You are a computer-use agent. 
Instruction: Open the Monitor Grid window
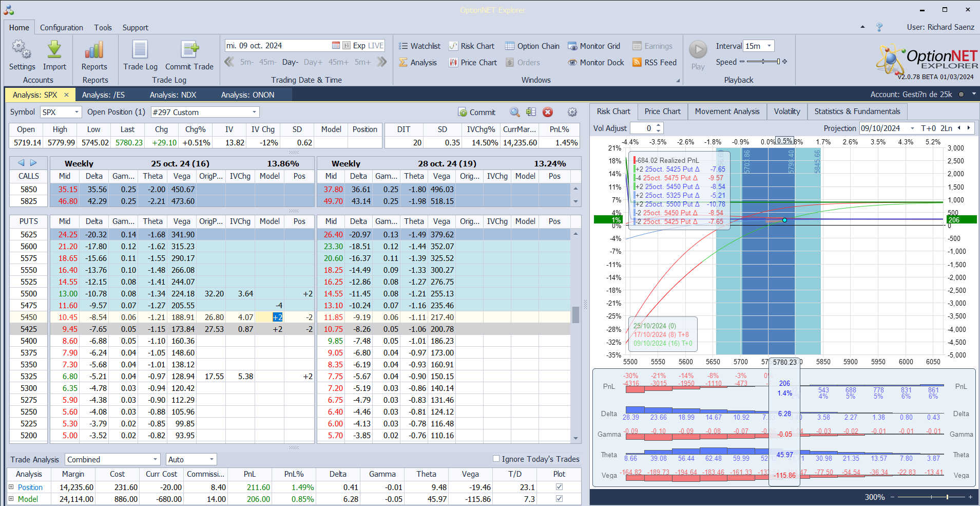594,46
